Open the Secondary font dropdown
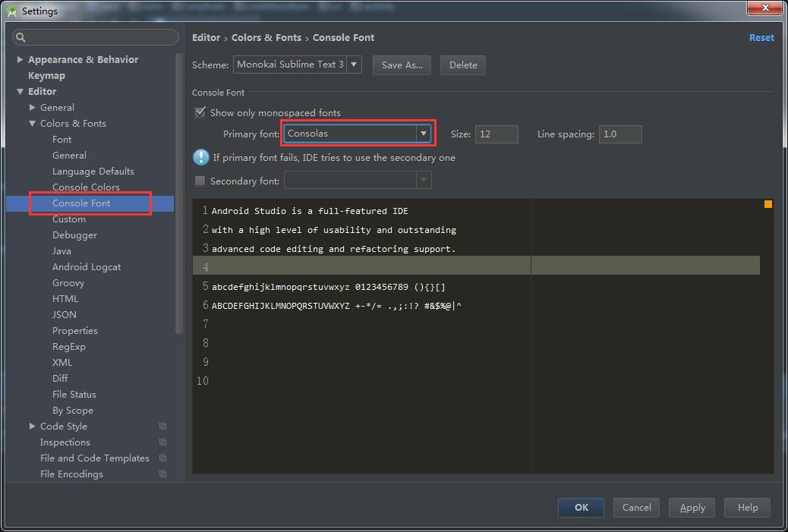 pos(424,179)
